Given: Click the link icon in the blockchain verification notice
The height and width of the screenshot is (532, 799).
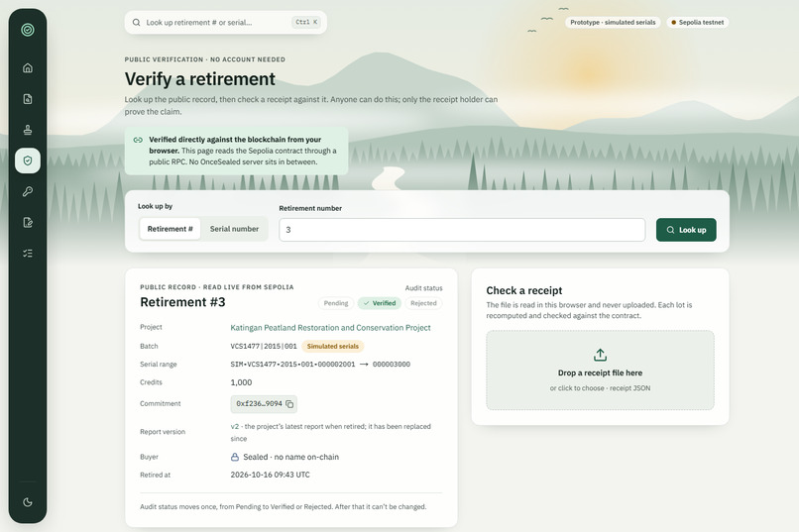Looking at the screenshot, I should (x=138, y=140).
